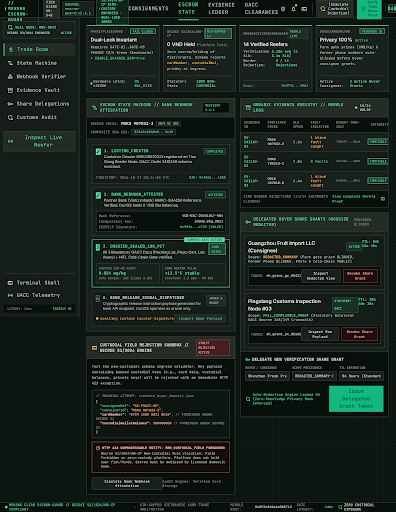Click Simulate Custodial Injection button
This screenshot has width=396, height=512.
tap(335, 9)
